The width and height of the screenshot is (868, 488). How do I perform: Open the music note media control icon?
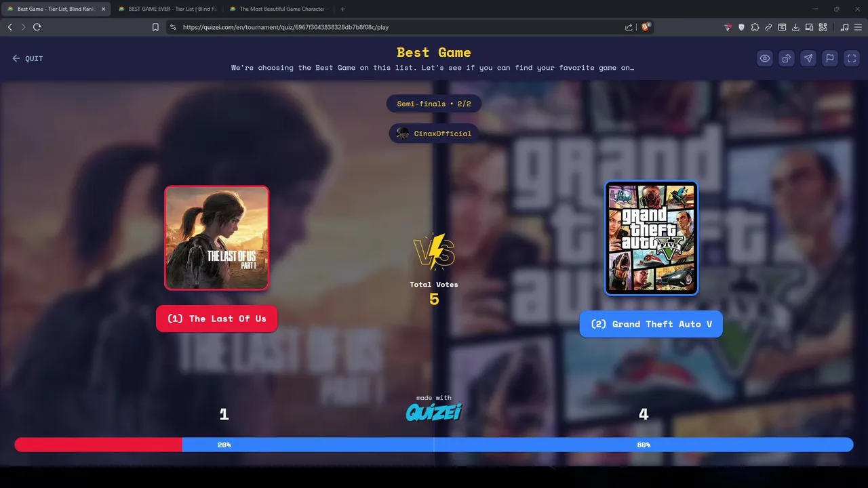click(844, 27)
